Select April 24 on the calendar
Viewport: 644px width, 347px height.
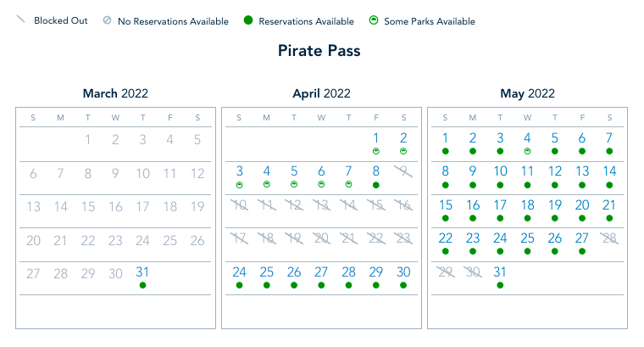[240, 271]
